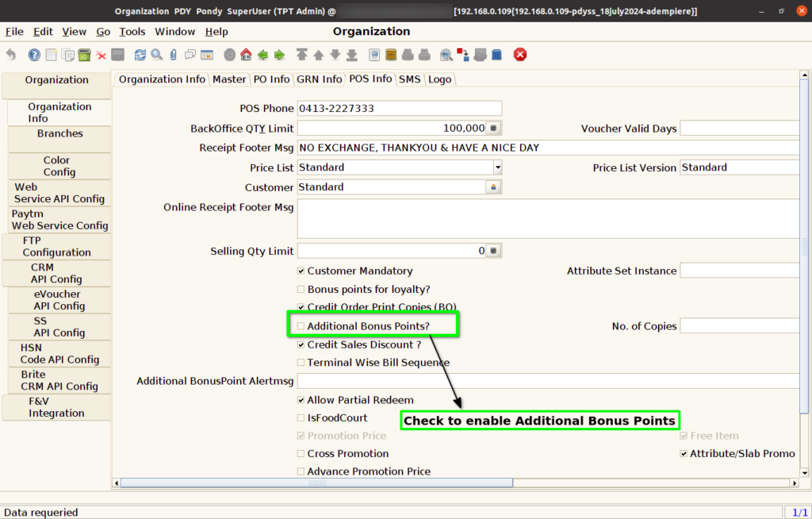Jump to first record icon

pyautogui.click(x=302, y=55)
